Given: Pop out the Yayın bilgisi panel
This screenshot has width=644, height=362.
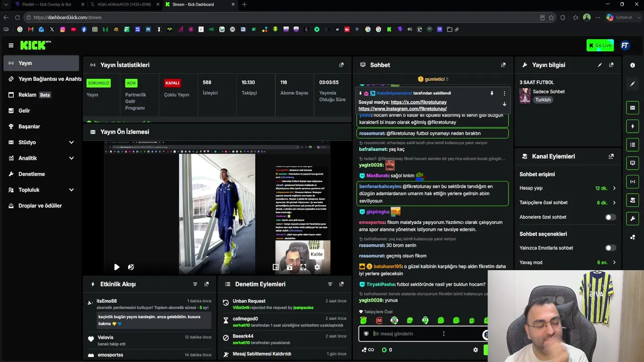Looking at the screenshot, I should pos(611,65).
